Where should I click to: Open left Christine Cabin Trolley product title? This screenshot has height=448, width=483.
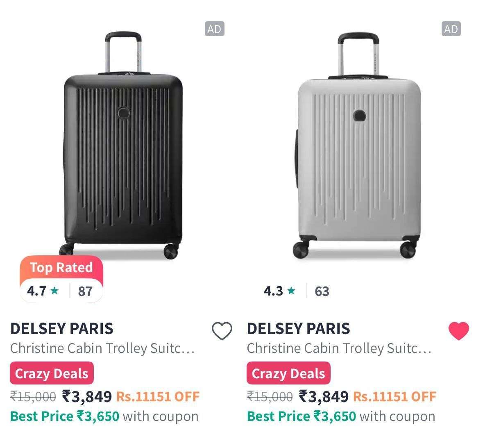[x=102, y=348]
